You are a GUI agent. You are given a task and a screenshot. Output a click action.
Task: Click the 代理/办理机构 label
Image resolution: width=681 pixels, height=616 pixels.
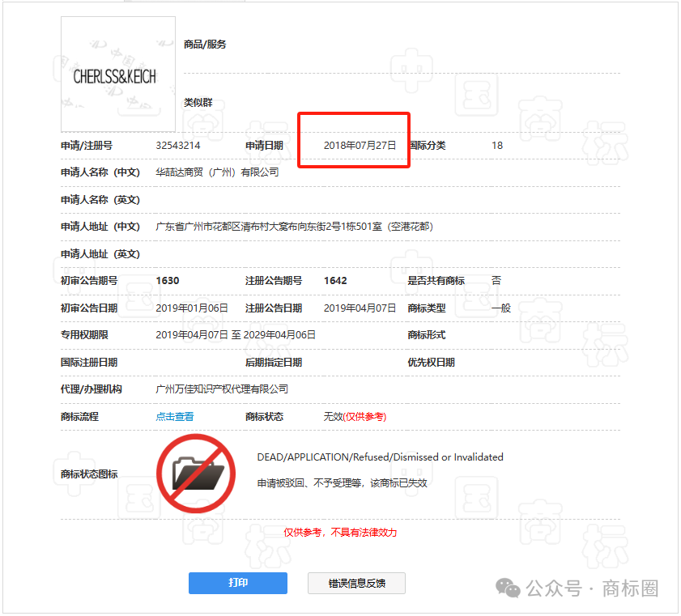coord(92,389)
